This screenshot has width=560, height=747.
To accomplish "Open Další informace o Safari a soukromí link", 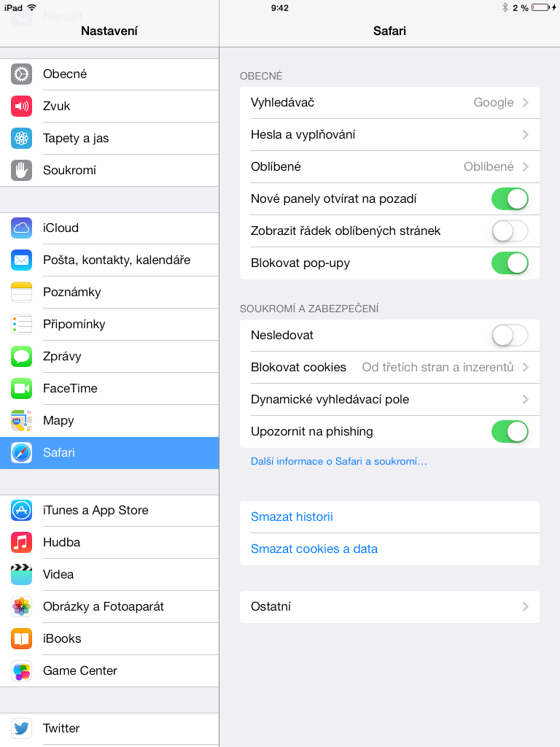I will click(338, 461).
